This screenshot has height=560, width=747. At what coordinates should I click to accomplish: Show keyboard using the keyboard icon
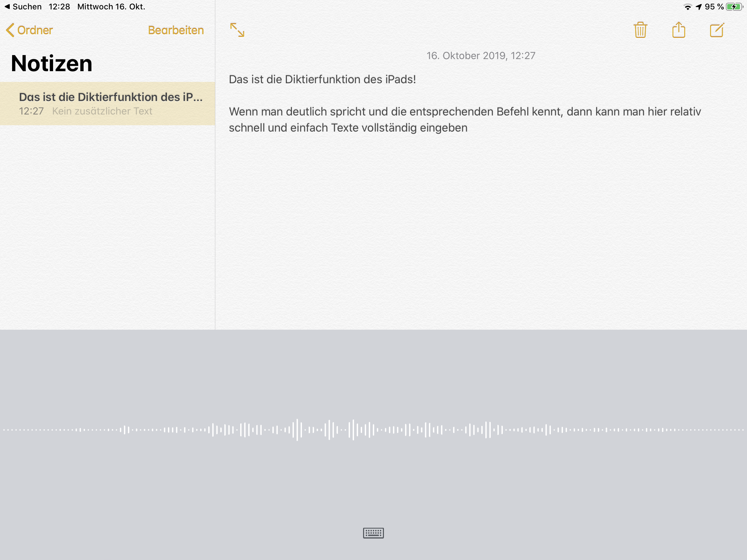click(x=373, y=533)
